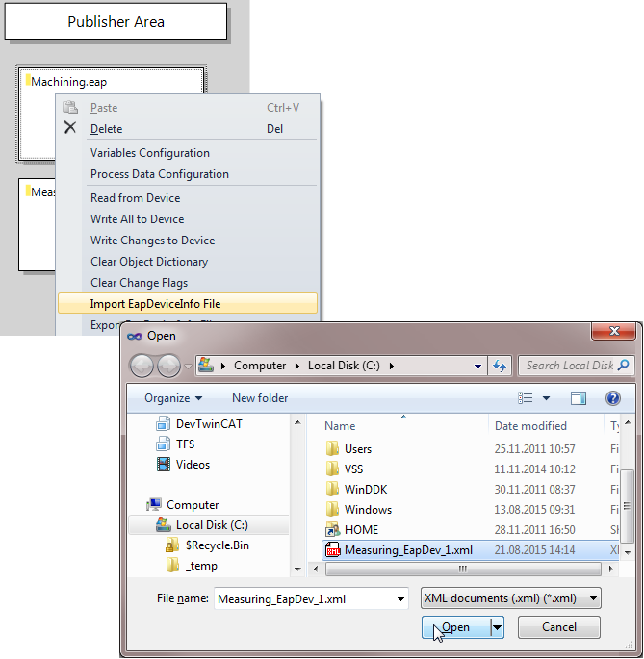Click the TFS library icon
This screenshot has height=659, width=644.
point(163,444)
